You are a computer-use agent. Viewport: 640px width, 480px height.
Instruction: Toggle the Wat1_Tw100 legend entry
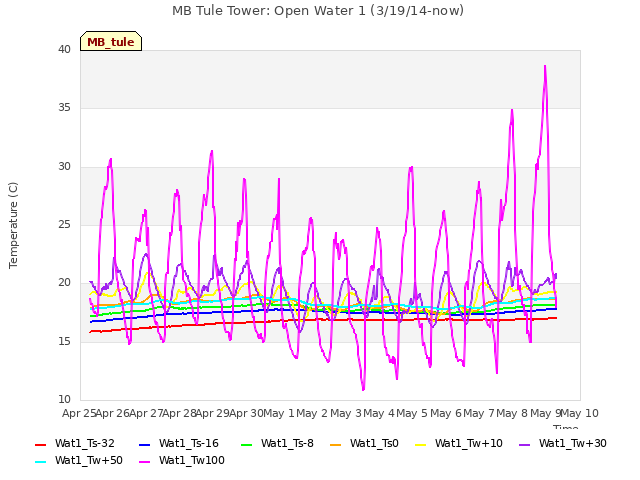(182, 460)
